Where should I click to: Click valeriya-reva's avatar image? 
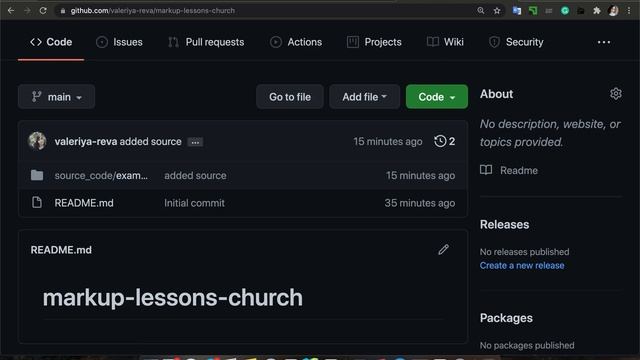[x=37, y=141]
